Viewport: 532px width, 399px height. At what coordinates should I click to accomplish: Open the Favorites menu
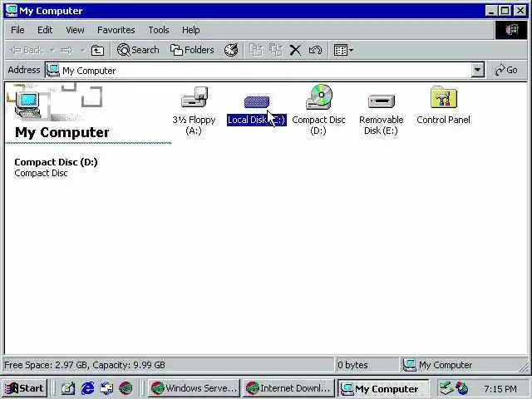[x=116, y=30]
